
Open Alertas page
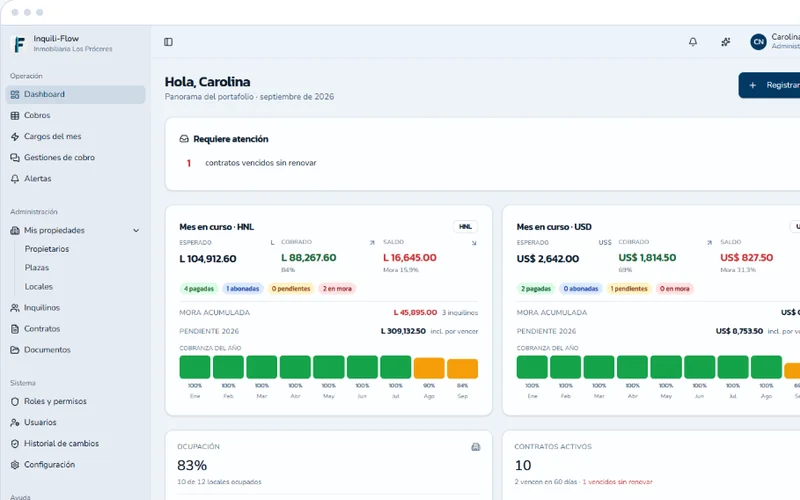coord(76,179)
